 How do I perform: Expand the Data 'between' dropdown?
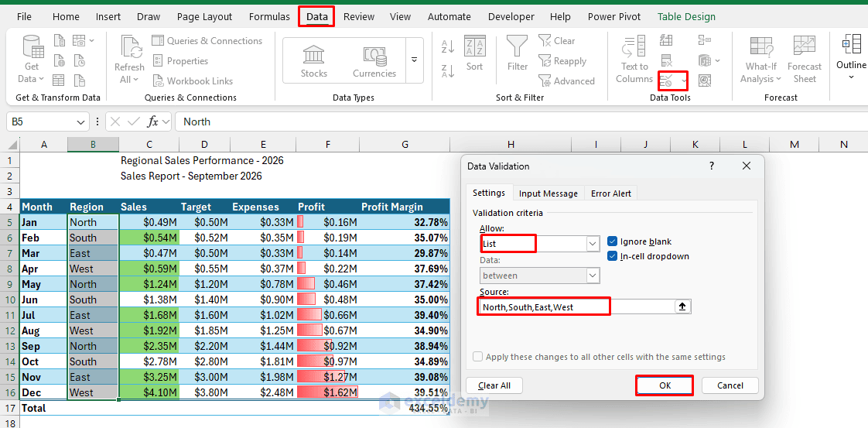tap(593, 276)
